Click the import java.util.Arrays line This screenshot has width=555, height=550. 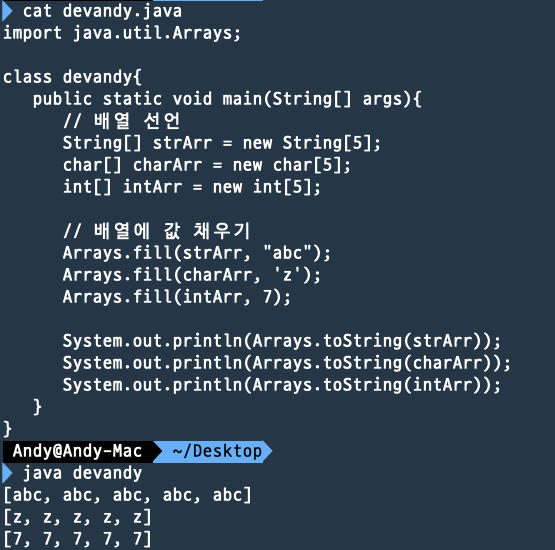point(122,33)
